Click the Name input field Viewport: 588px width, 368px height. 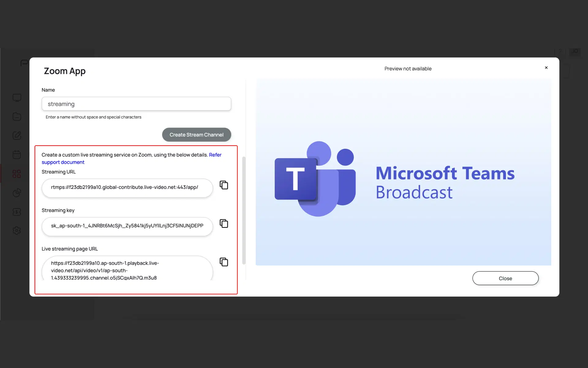(136, 104)
